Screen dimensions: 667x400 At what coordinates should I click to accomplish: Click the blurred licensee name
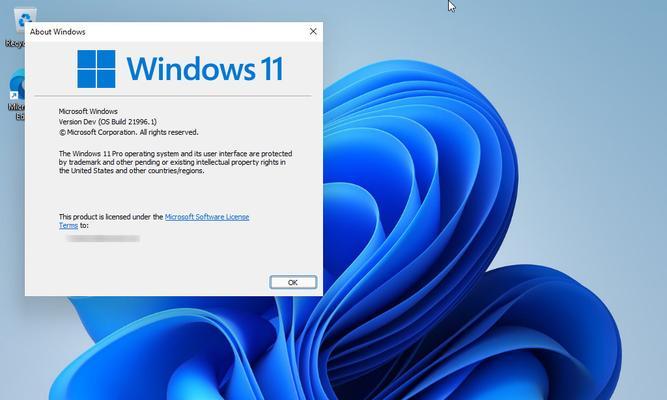pos(103,239)
